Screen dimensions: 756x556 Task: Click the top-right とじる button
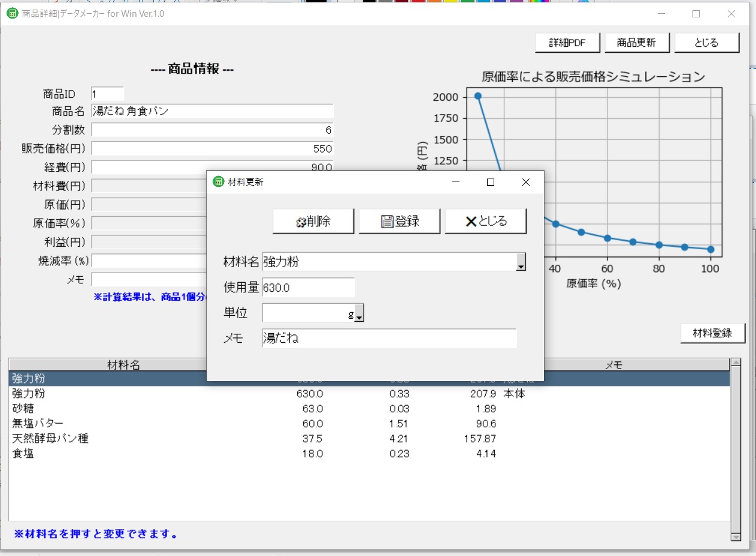[707, 43]
